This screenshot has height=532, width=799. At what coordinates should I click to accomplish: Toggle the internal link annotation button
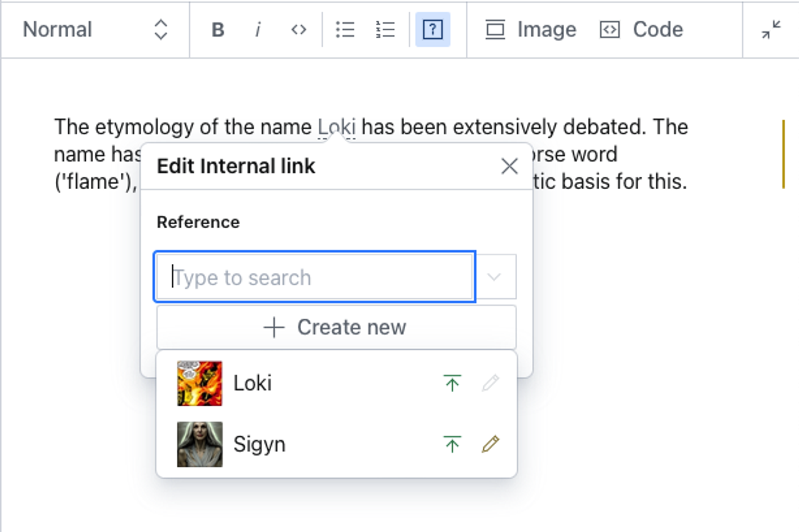[432, 30]
